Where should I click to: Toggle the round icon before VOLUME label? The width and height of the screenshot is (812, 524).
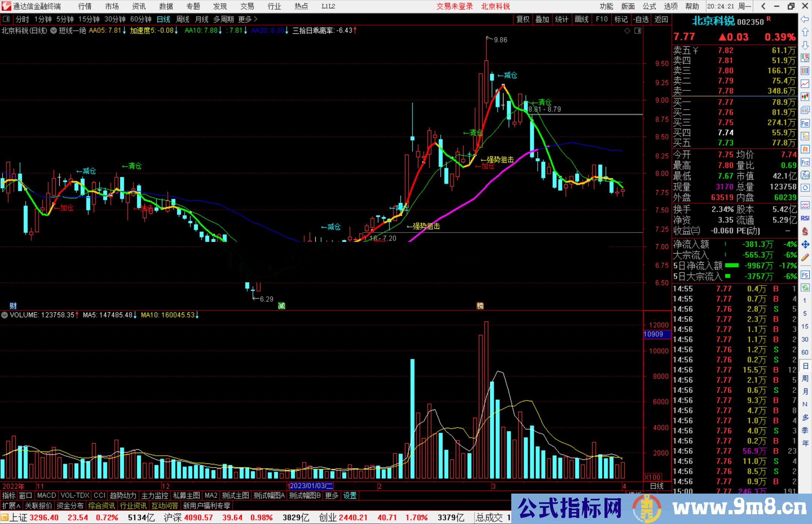pyautogui.click(x=5, y=315)
